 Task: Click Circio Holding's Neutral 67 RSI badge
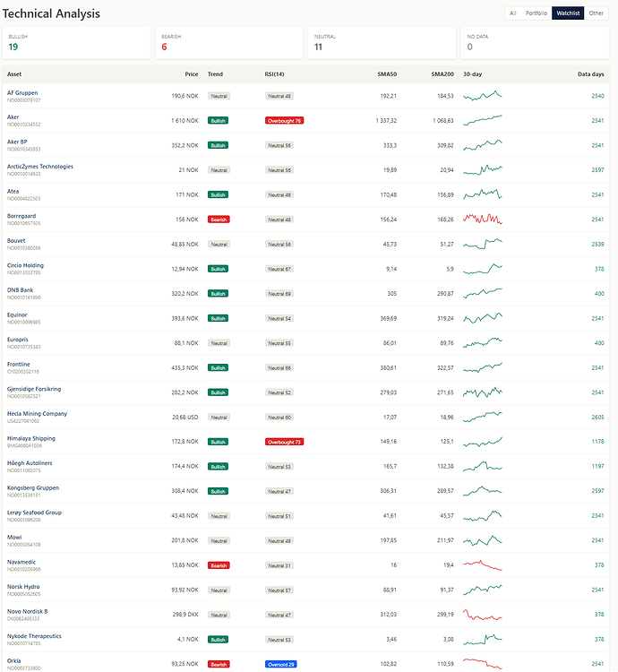click(x=279, y=269)
